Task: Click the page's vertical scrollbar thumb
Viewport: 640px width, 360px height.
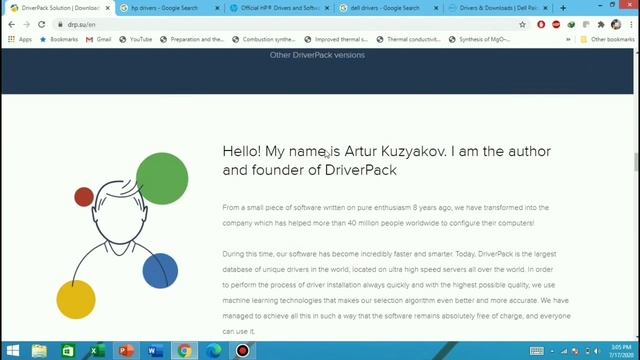Action: [x=636, y=162]
